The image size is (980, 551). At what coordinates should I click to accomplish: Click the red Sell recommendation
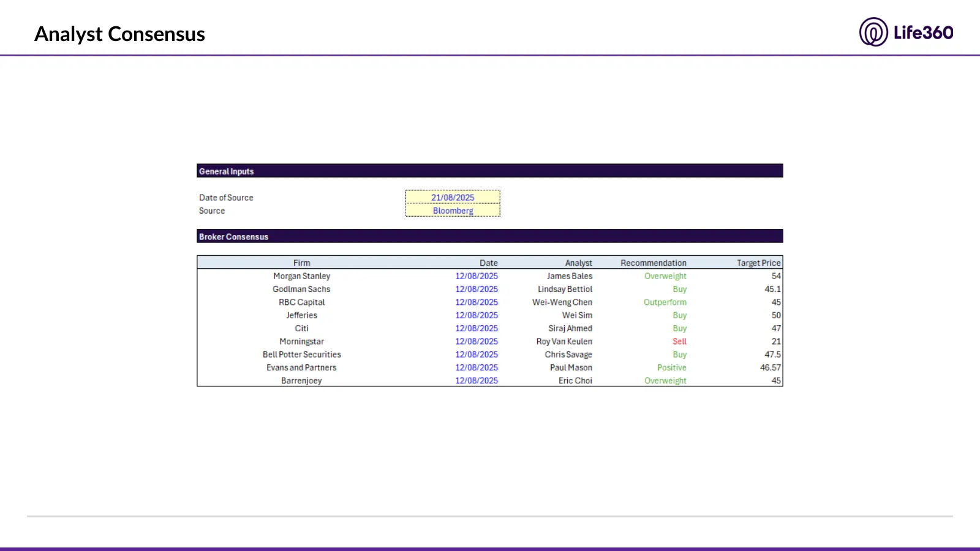tap(679, 342)
